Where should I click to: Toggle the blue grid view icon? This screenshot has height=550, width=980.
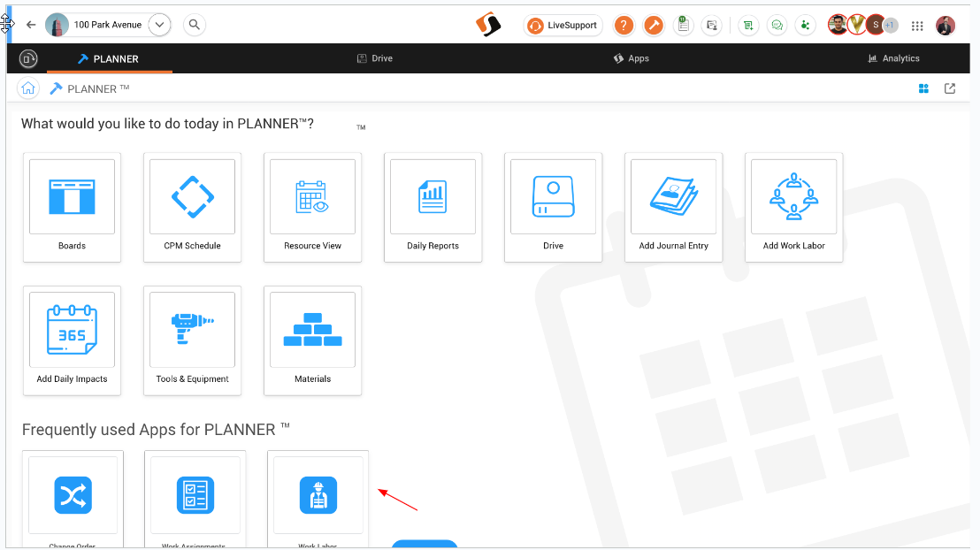(x=923, y=88)
